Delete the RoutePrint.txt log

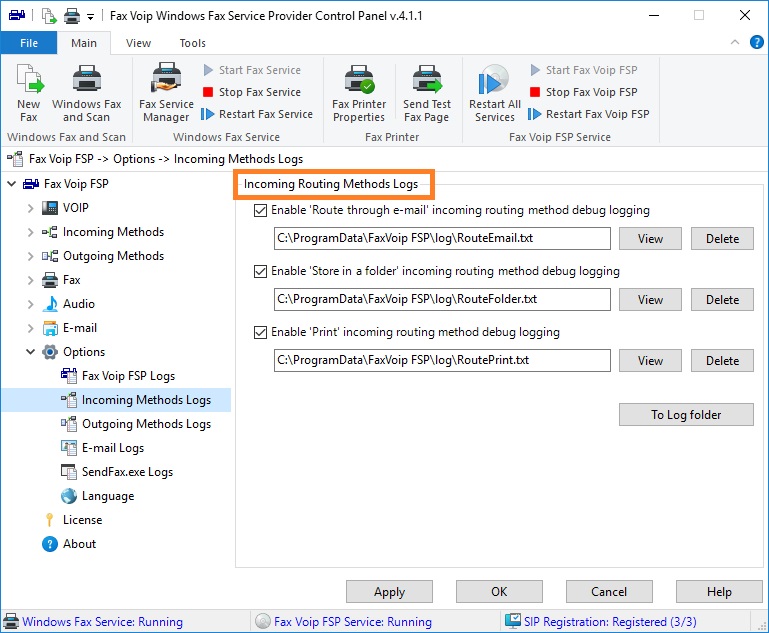(x=722, y=361)
